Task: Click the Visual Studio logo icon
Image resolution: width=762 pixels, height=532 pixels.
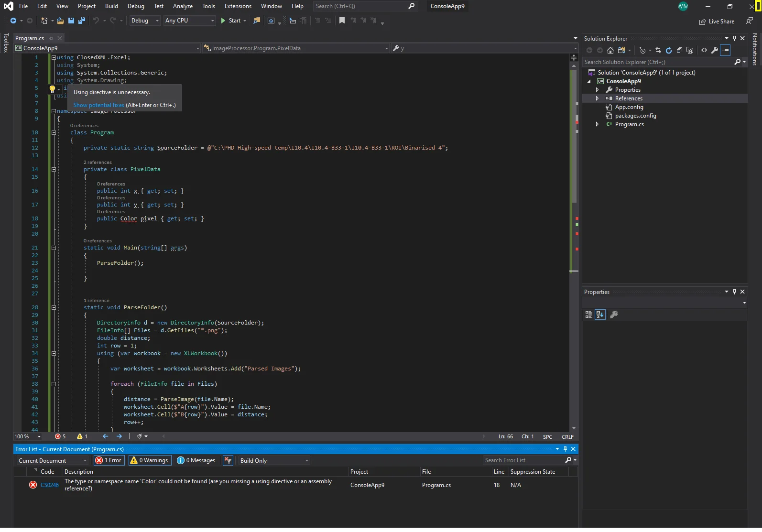Action: (x=9, y=6)
